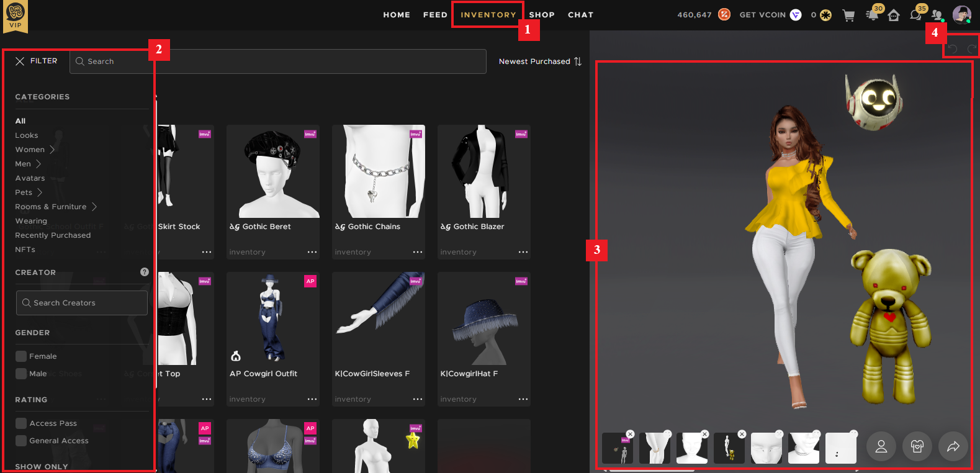Close the filter panel
This screenshot has width=980, height=473.
pyautogui.click(x=20, y=61)
